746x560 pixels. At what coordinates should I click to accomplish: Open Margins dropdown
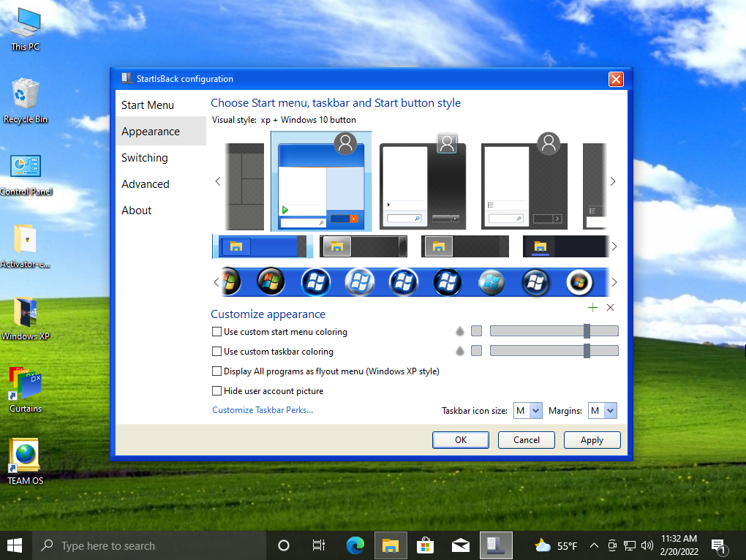click(603, 410)
